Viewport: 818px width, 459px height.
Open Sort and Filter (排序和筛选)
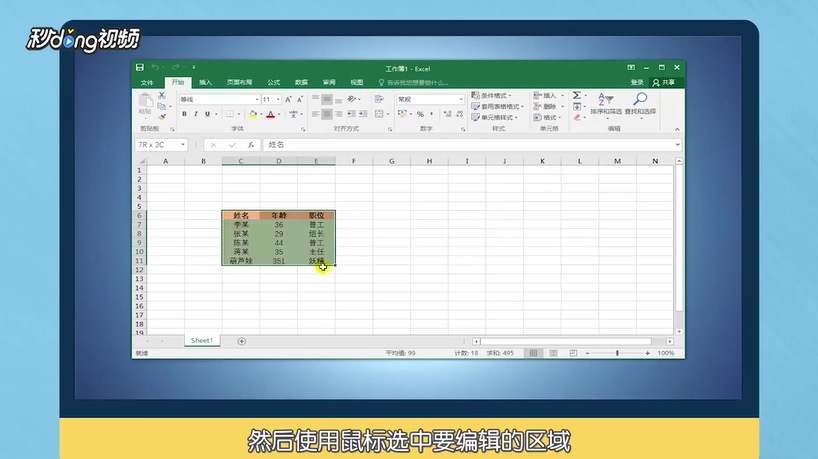click(x=606, y=104)
